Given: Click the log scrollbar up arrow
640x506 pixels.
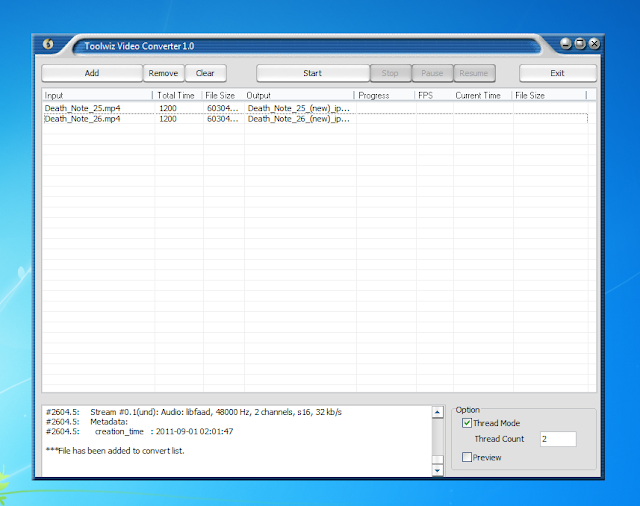Looking at the screenshot, I should (438, 412).
